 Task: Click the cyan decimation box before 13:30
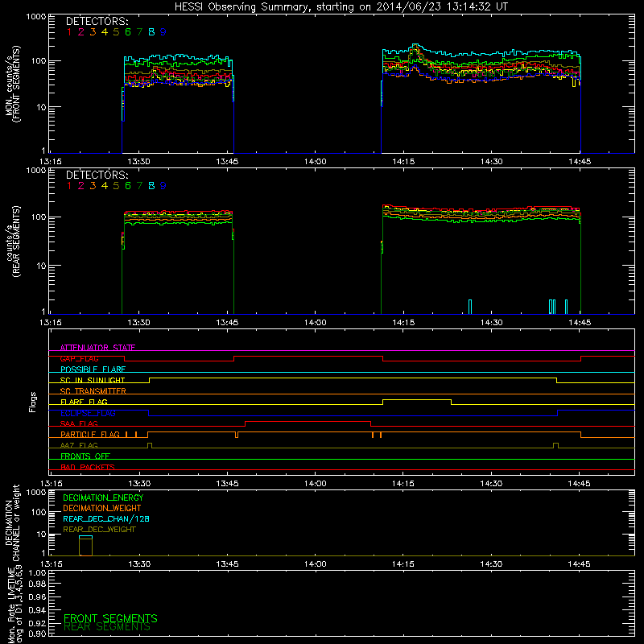point(86,537)
